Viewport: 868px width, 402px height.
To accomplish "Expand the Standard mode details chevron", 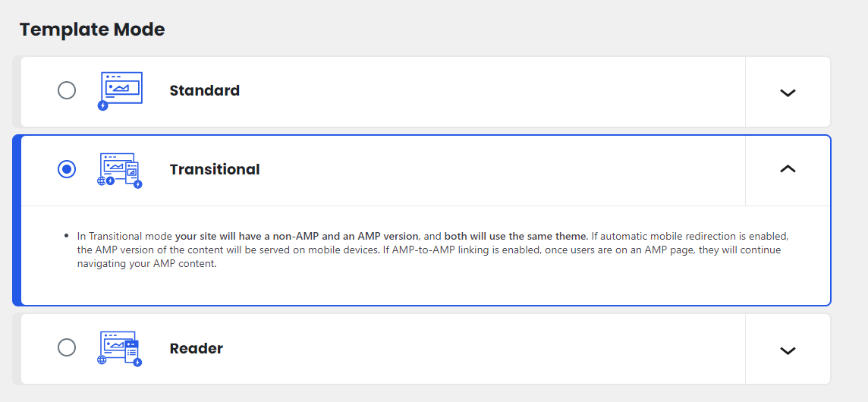I will coord(788,93).
